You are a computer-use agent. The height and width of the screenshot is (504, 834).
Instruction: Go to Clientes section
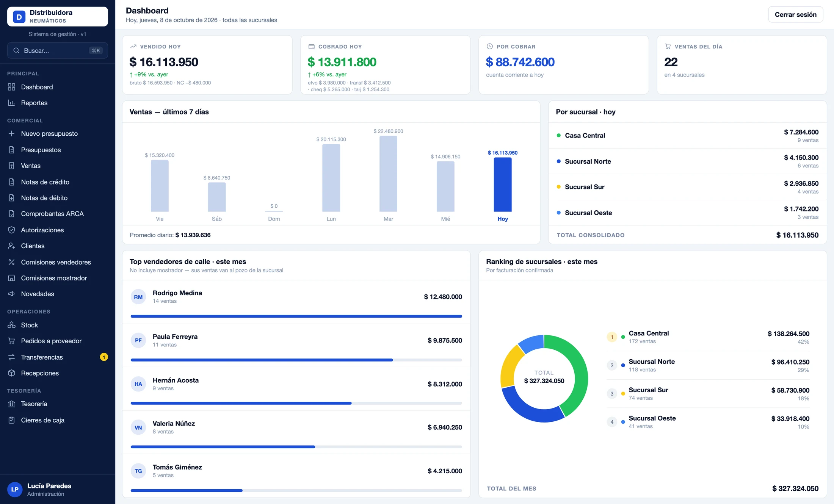58,246
